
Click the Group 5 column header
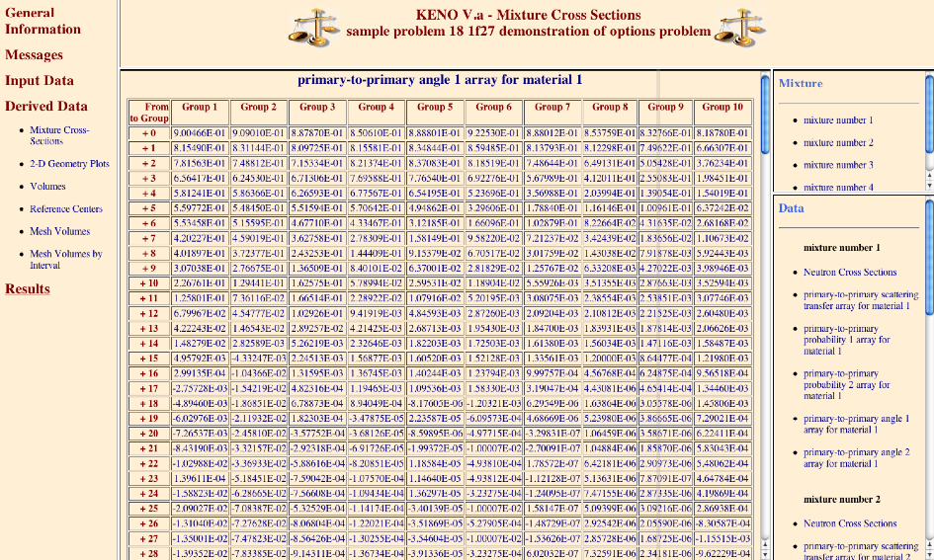pos(435,107)
